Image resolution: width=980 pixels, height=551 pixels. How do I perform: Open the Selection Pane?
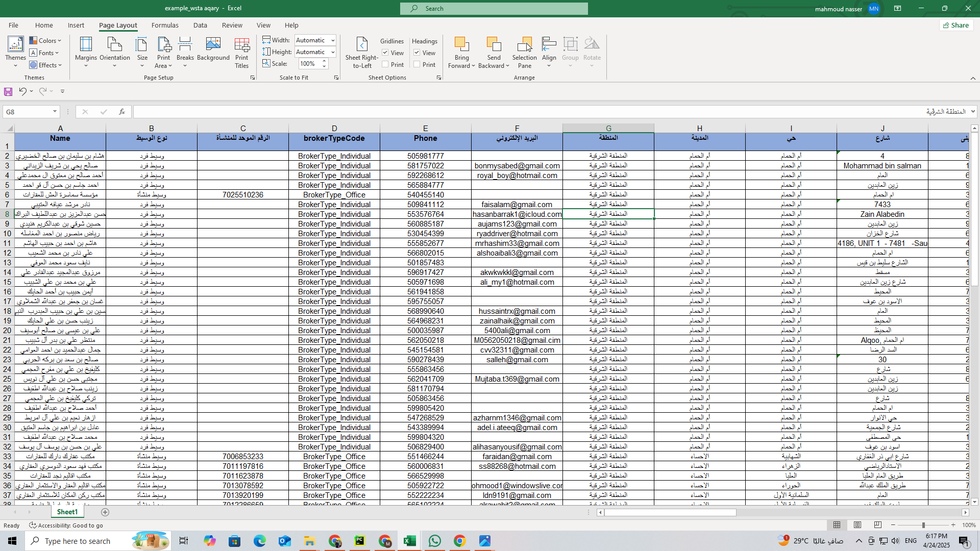524,52
